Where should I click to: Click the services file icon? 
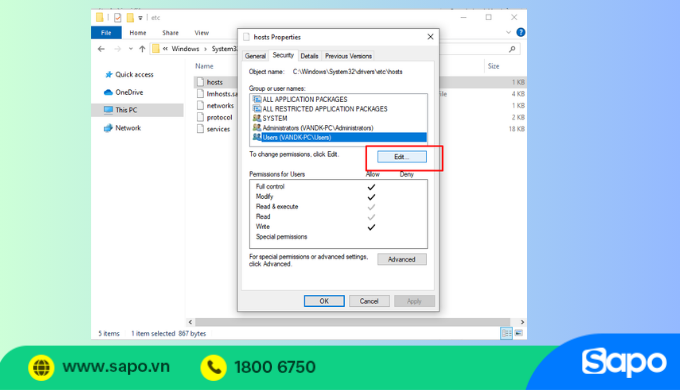pos(200,129)
